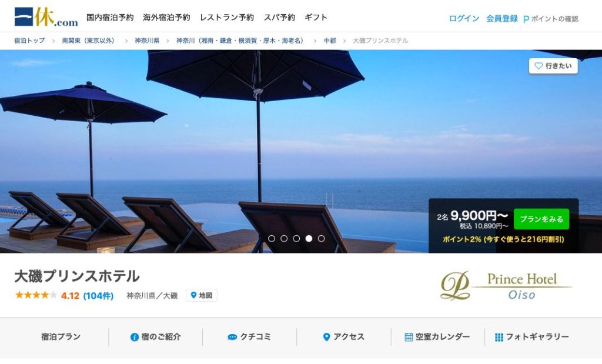602x364 pixels.
Task: Open クチコミ speech bubble reviews tab
Action: click(x=232, y=337)
